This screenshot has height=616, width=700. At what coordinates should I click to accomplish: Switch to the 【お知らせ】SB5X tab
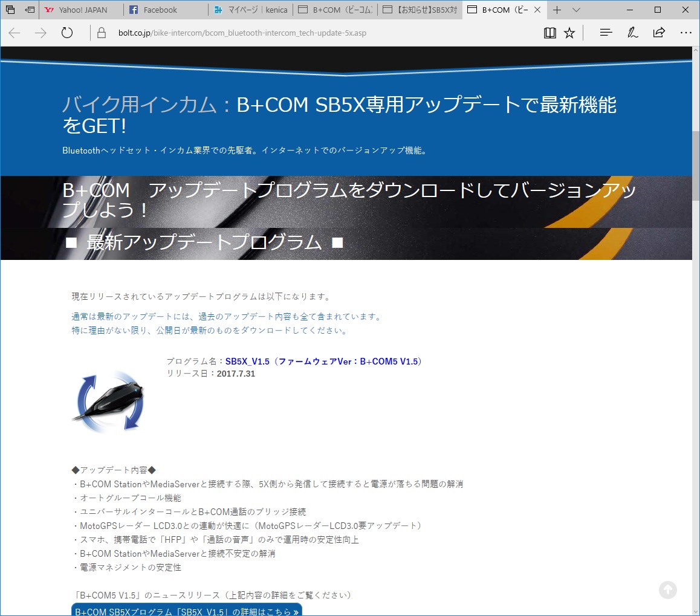pyautogui.click(x=420, y=10)
